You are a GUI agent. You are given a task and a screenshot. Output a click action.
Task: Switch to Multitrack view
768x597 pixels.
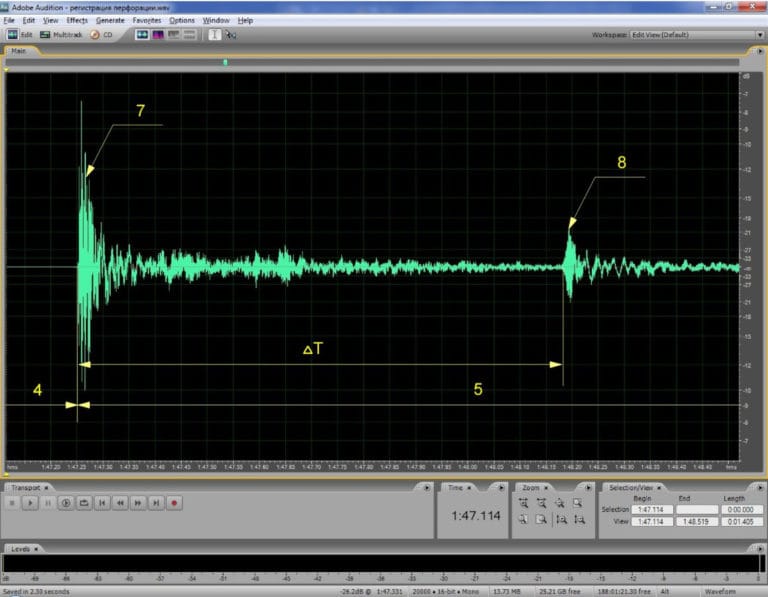tap(61, 35)
